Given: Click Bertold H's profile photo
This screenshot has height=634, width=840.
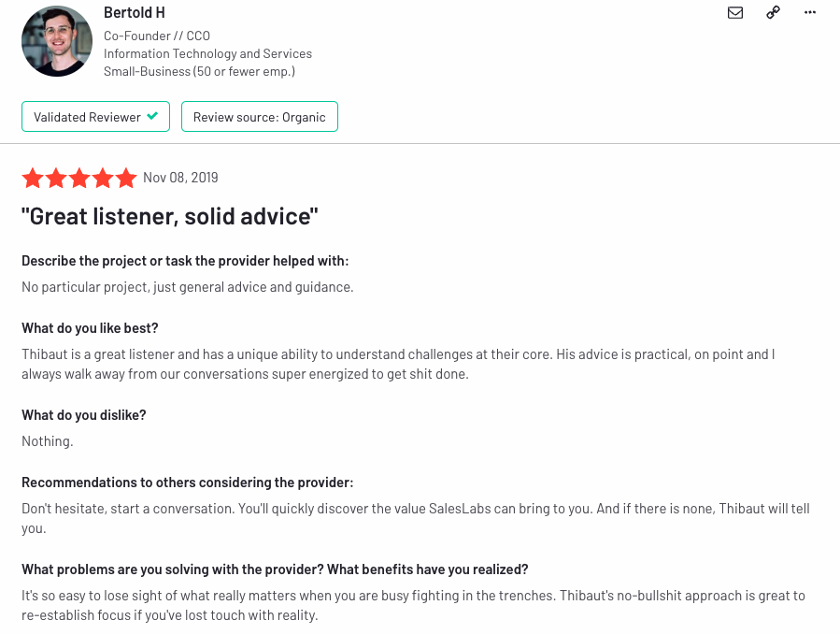Looking at the screenshot, I should (x=57, y=41).
